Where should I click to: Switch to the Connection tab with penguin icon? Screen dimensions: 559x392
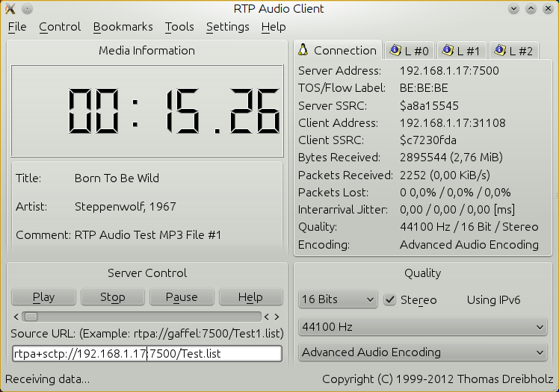338,50
